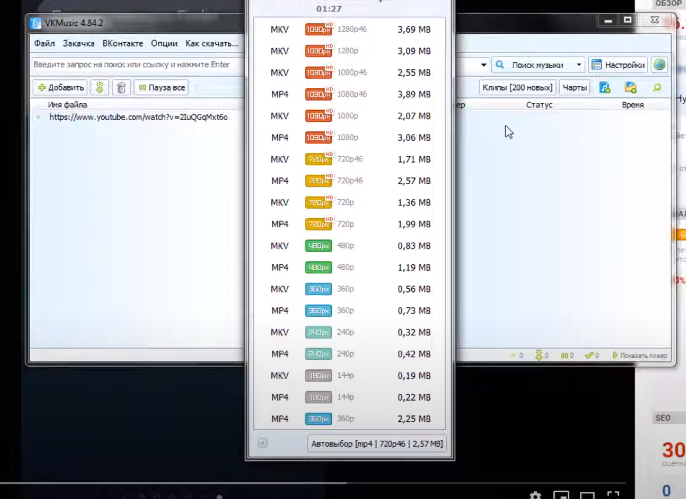Click the trash bin icon in VKMusic toolbar
Screen dimensions: 686x499
pos(121,87)
